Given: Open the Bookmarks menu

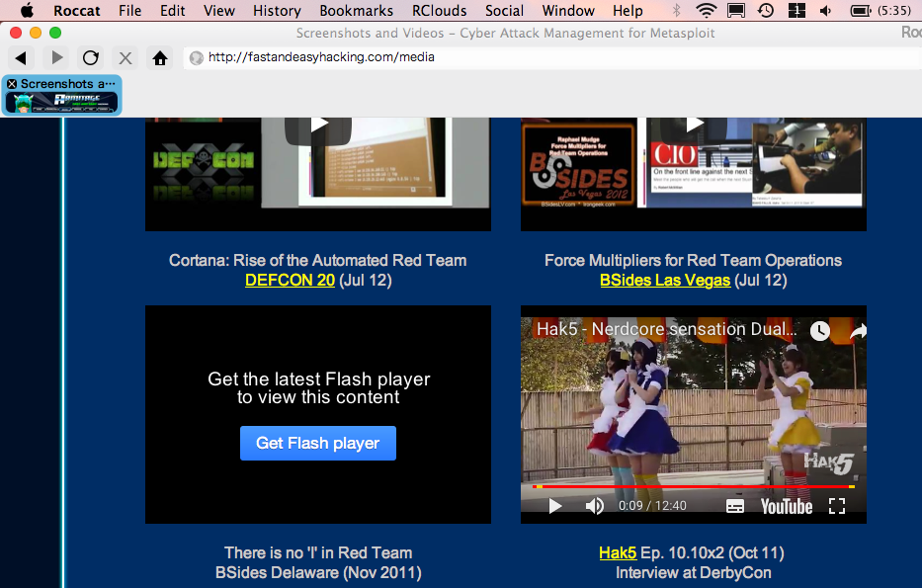Looking at the screenshot, I should (357, 11).
